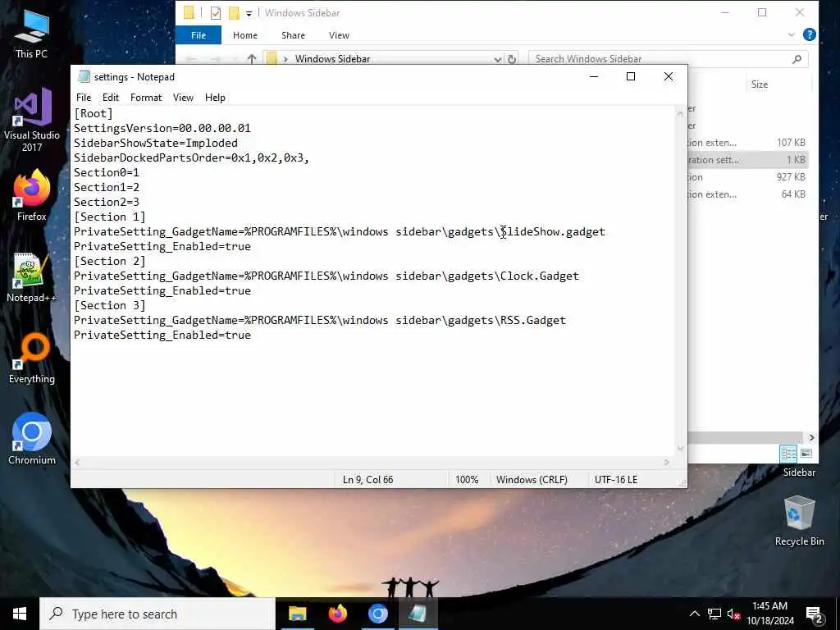
Task: Click the Notepad title bar icon
Action: (x=84, y=76)
